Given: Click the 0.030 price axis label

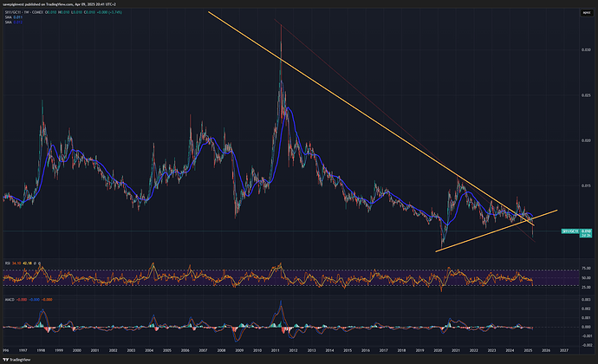Looking at the screenshot, I should click(x=586, y=50).
